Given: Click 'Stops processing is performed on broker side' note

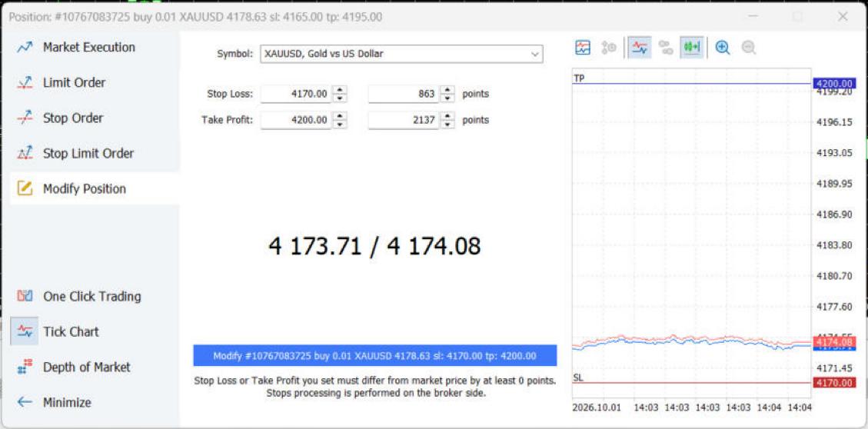Looking at the screenshot, I should tap(376, 394).
